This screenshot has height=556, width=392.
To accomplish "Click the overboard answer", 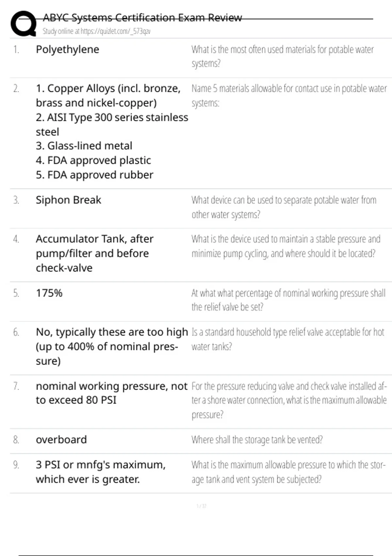I will pyautogui.click(x=61, y=440).
